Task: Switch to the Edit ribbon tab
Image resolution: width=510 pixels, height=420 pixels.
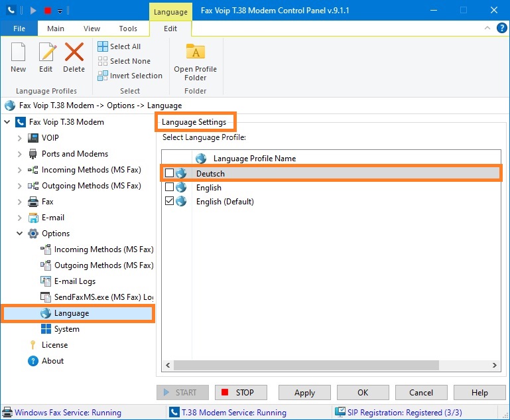Action: click(170, 29)
